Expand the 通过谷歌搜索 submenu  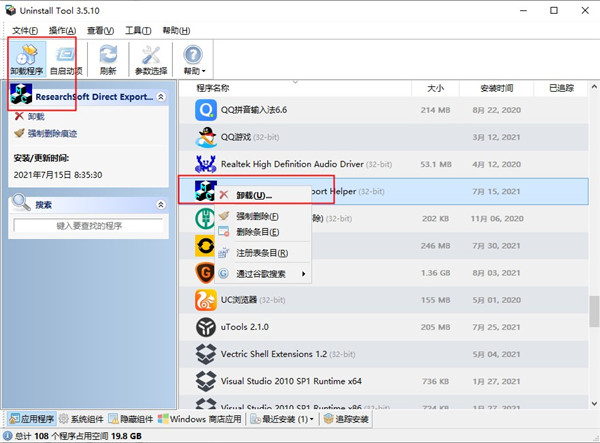[270, 273]
